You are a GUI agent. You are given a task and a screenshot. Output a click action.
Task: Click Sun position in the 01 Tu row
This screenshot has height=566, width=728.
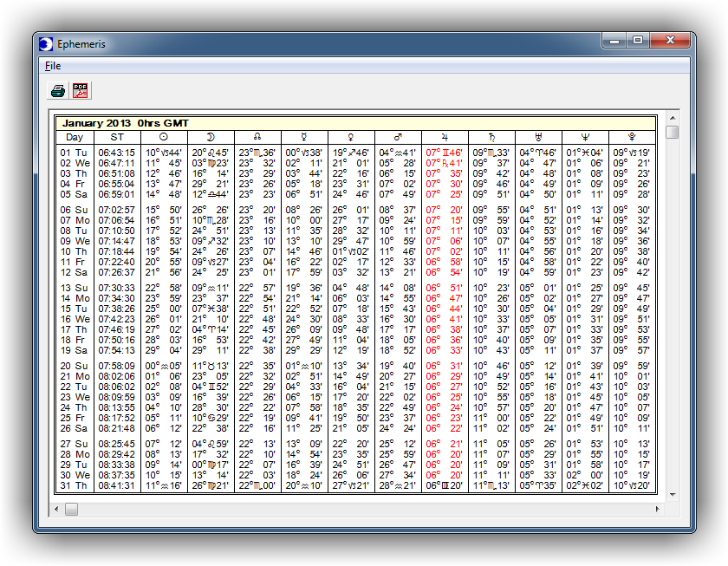(x=164, y=153)
